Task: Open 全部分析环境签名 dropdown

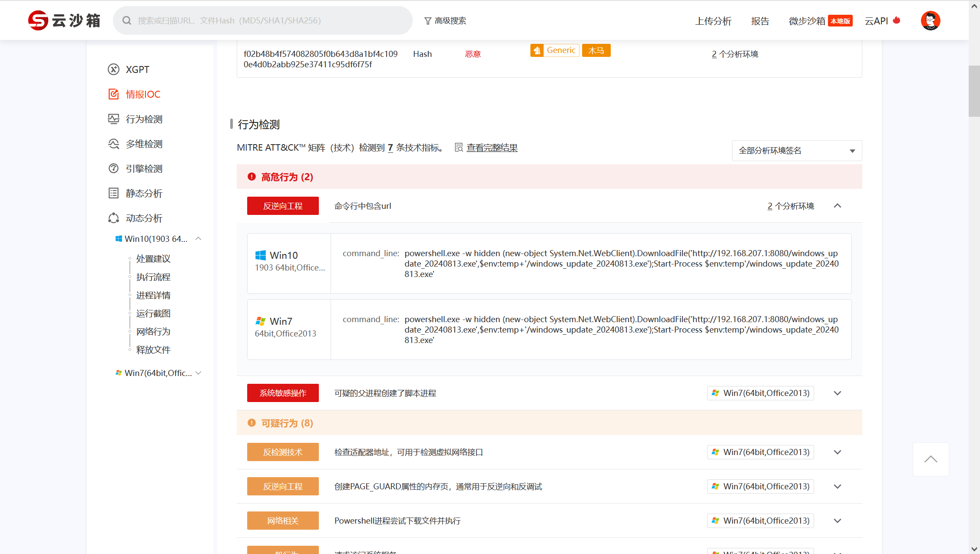Action: (796, 151)
